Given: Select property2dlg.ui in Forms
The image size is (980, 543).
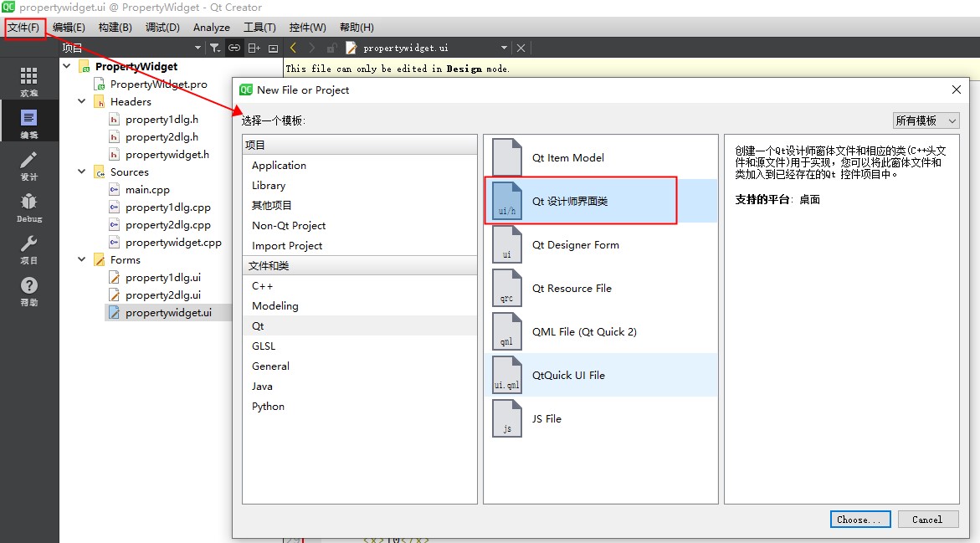Looking at the screenshot, I should (162, 295).
